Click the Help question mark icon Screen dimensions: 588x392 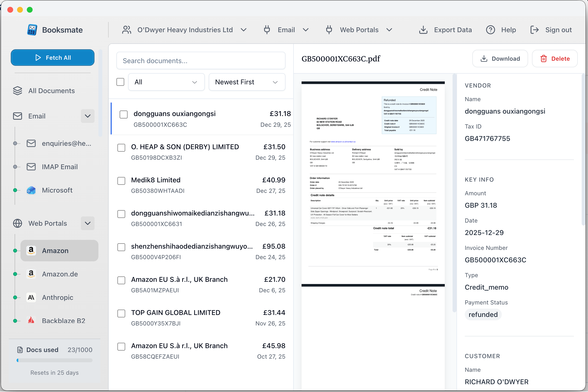(x=490, y=30)
